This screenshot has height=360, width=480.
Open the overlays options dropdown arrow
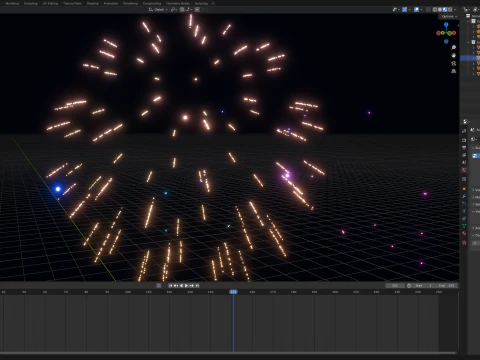point(421,9)
